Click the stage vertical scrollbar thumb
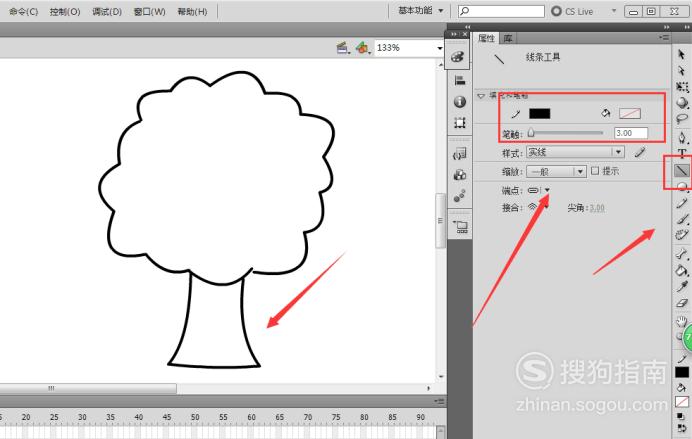692x439 pixels. point(440,221)
